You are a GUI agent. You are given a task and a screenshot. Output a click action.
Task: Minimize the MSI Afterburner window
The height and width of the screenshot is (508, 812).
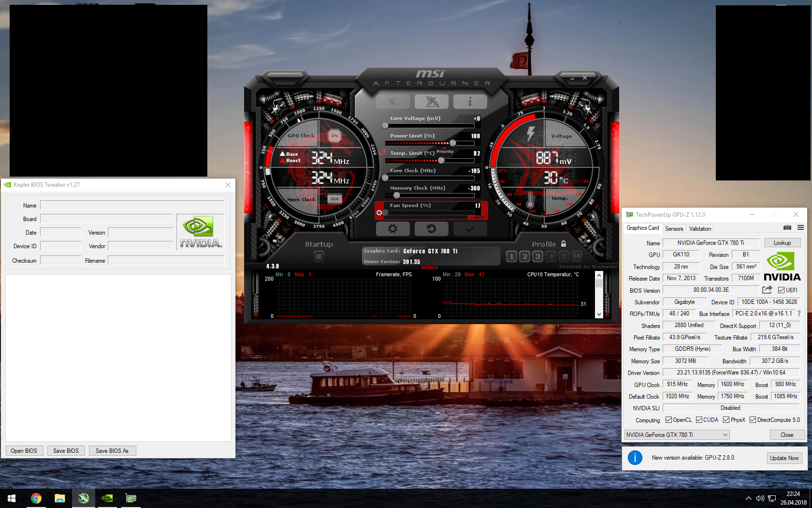tap(572, 78)
